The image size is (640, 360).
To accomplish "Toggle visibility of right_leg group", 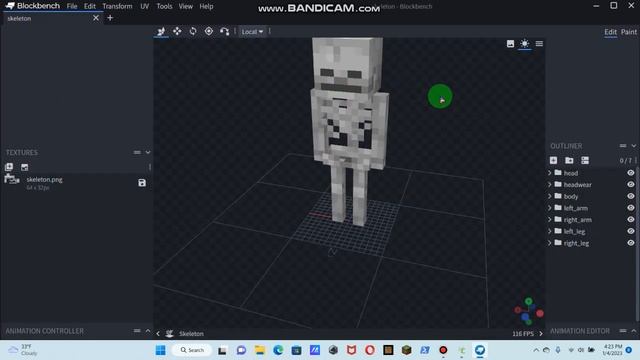I will click(631, 243).
